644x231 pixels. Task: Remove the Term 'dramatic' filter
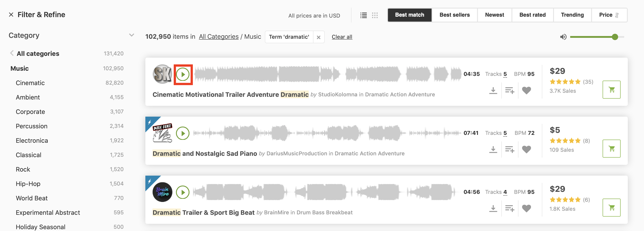318,37
